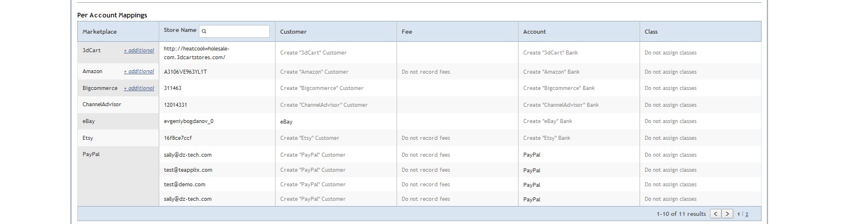The image size is (868, 224).
Task: Select page 1 in pagination
Action: pos(739,214)
